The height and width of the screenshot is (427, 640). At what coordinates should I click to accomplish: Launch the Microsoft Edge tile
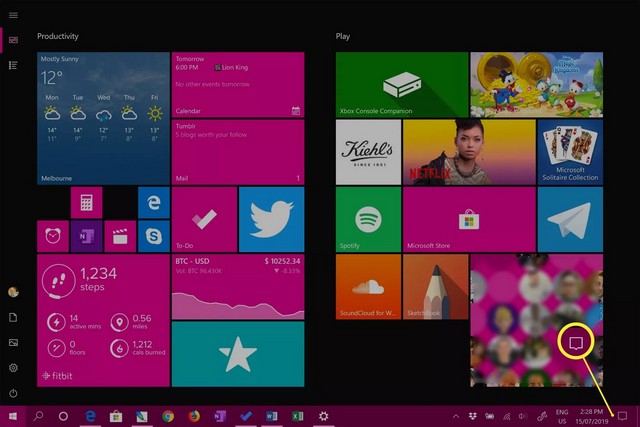(x=153, y=202)
